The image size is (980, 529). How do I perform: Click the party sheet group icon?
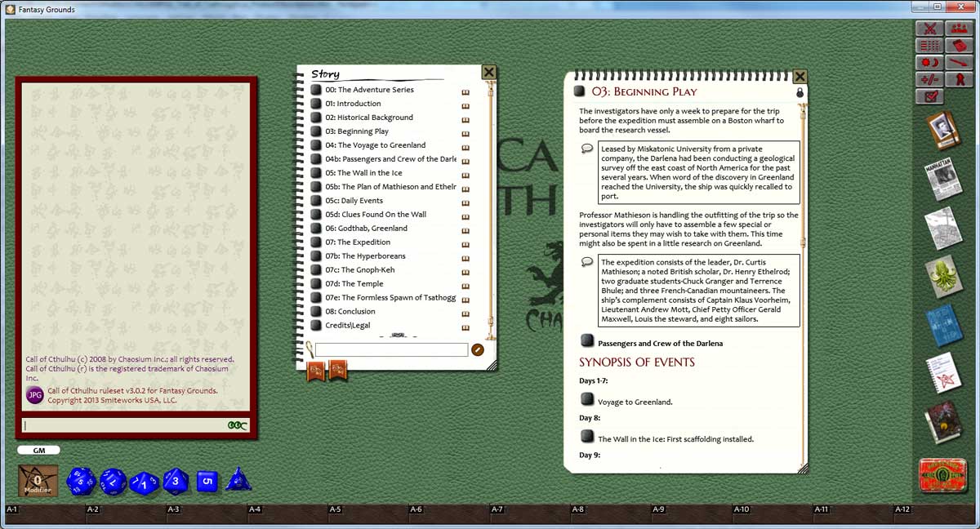960,29
